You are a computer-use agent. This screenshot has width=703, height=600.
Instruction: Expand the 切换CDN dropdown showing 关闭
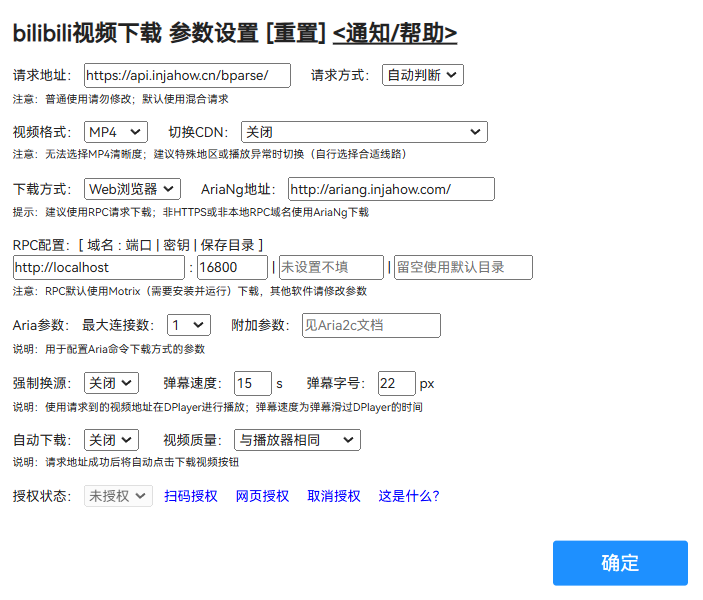[x=364, y=132]
